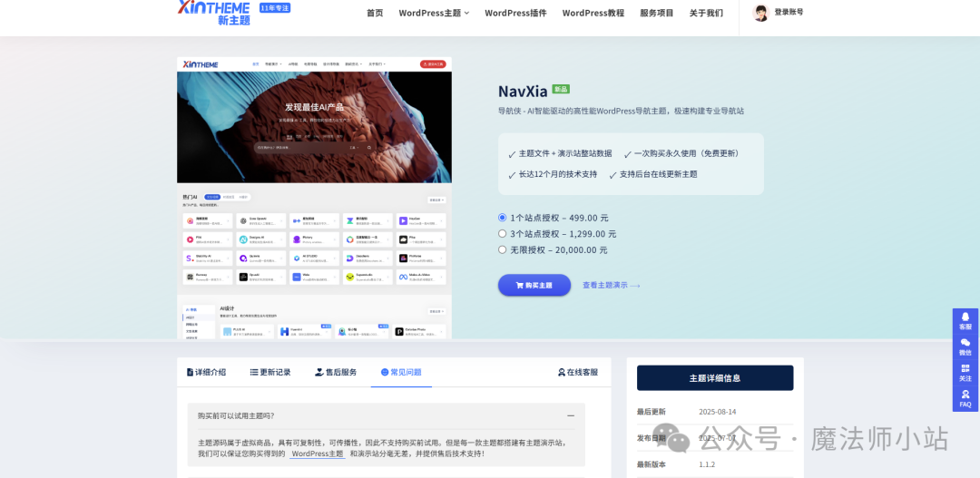The height and width of the screenshot is (478, 980).
Task: Click the 最新版本 value 1.1.2
Action: [707, 465]
